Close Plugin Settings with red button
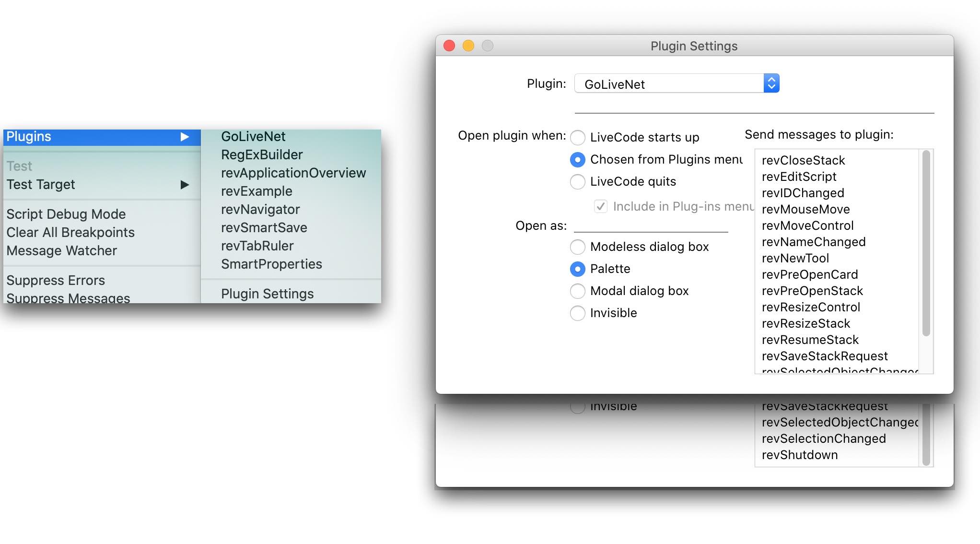 449,46
